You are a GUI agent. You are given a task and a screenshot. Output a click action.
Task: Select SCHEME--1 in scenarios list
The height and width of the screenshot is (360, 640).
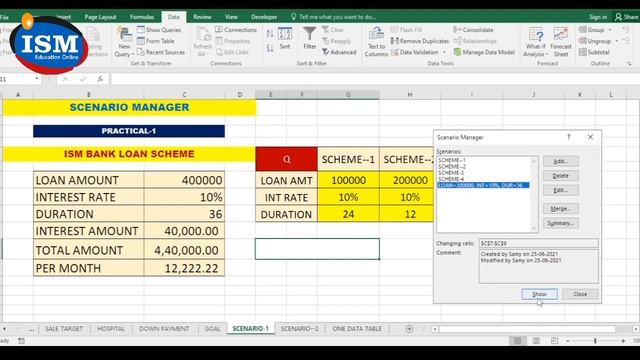click(x=452, y=160)
